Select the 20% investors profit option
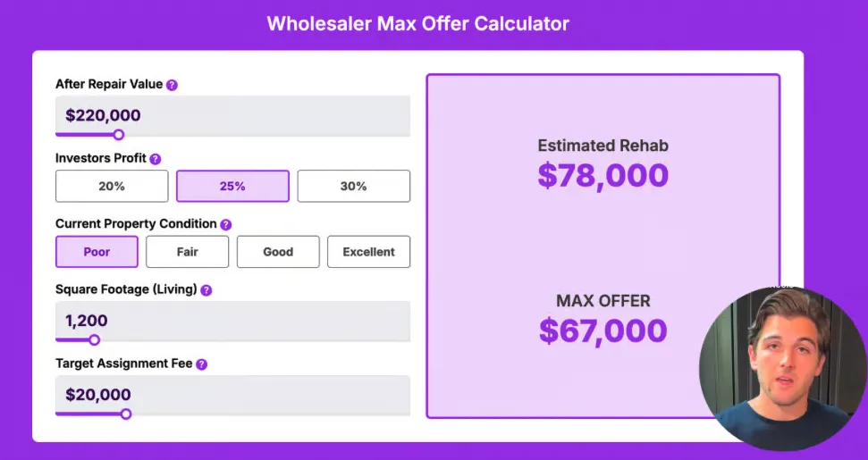868x460 pixels. 112,187
